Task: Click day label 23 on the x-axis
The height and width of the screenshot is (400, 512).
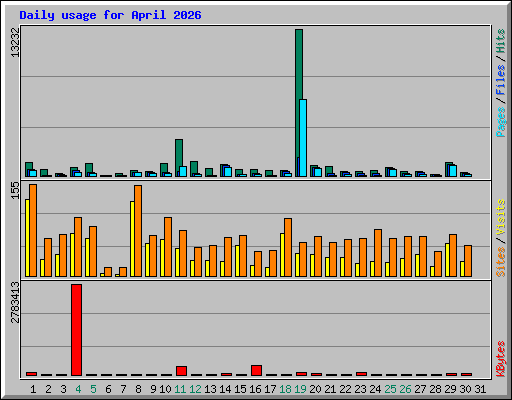Action: (360, 389)
